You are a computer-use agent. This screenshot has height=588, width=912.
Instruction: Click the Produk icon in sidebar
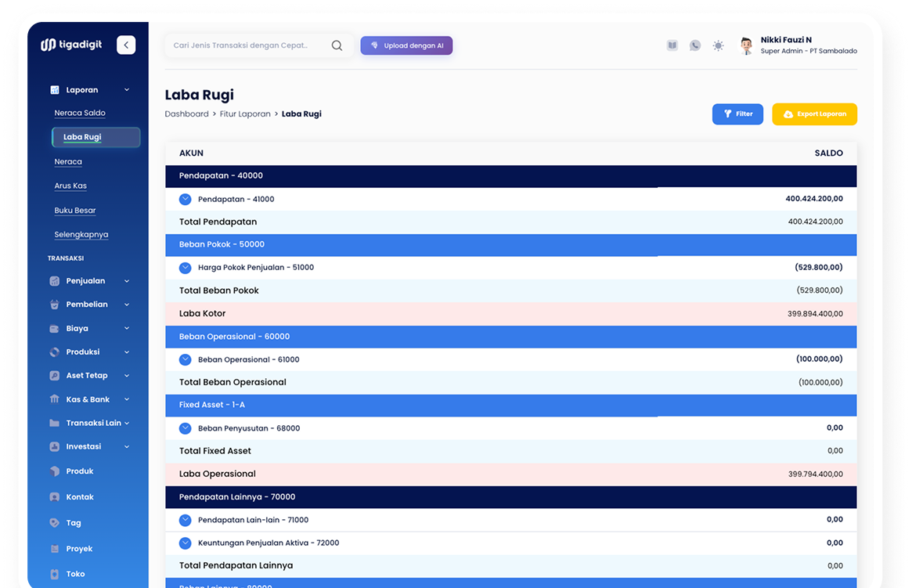55,471
